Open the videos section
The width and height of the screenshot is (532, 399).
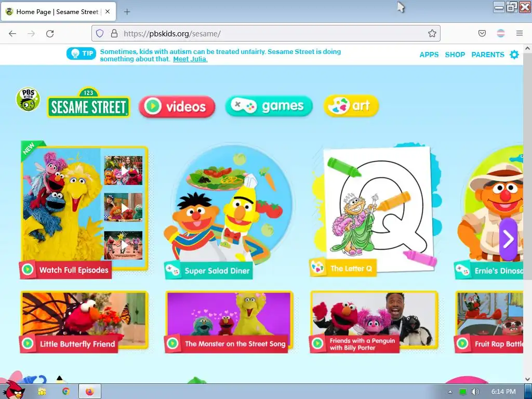(177, 107)
